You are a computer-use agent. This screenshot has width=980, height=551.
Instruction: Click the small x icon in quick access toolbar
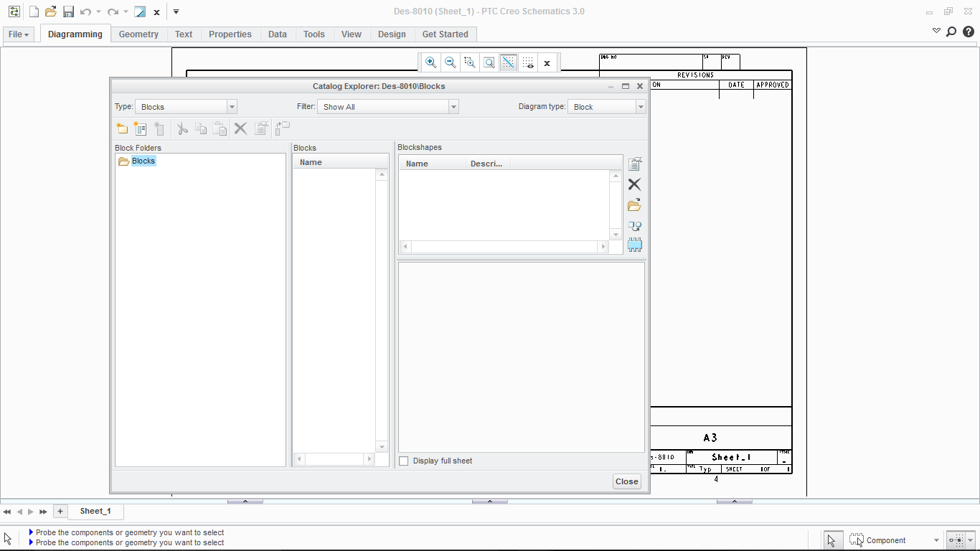[156, 12]
